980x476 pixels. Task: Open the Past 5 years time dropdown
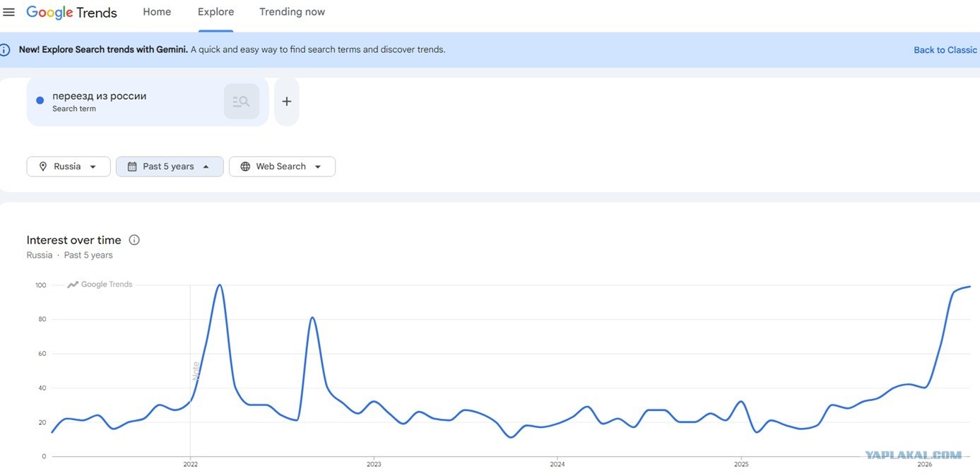[170, 167]
